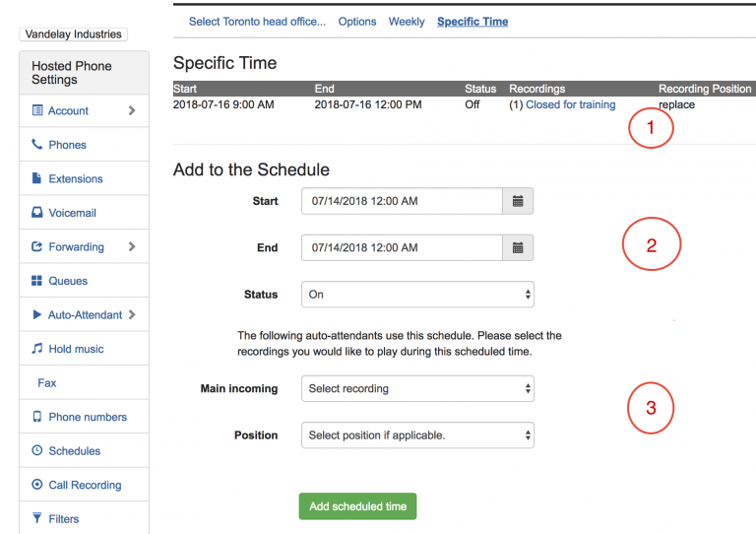Open the Fax sidebar link
Image resolution: width=756 pixels, height=534 pixels.
[x=47, y=383]
